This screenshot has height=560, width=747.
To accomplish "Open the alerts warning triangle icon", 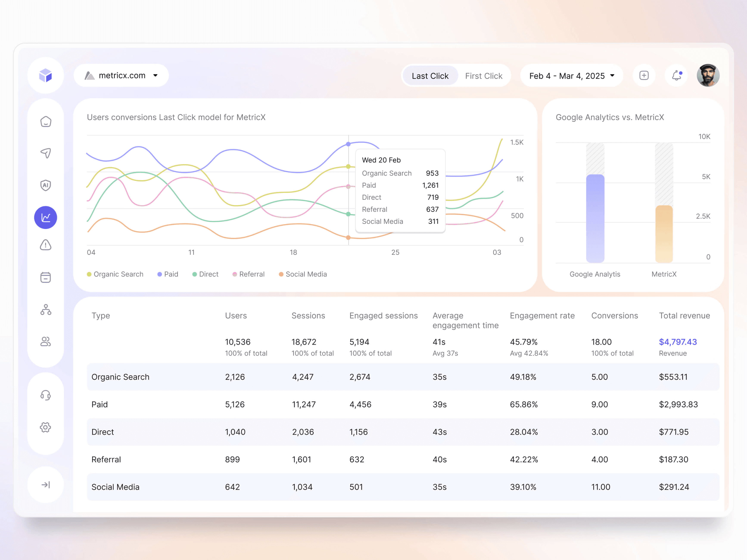I will click(x=46, y=245).
